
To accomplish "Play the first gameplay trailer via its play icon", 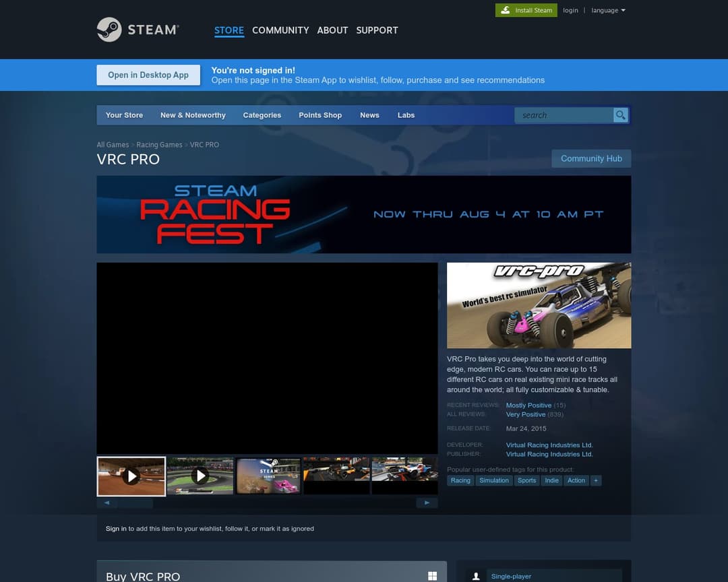I will 131,476.
